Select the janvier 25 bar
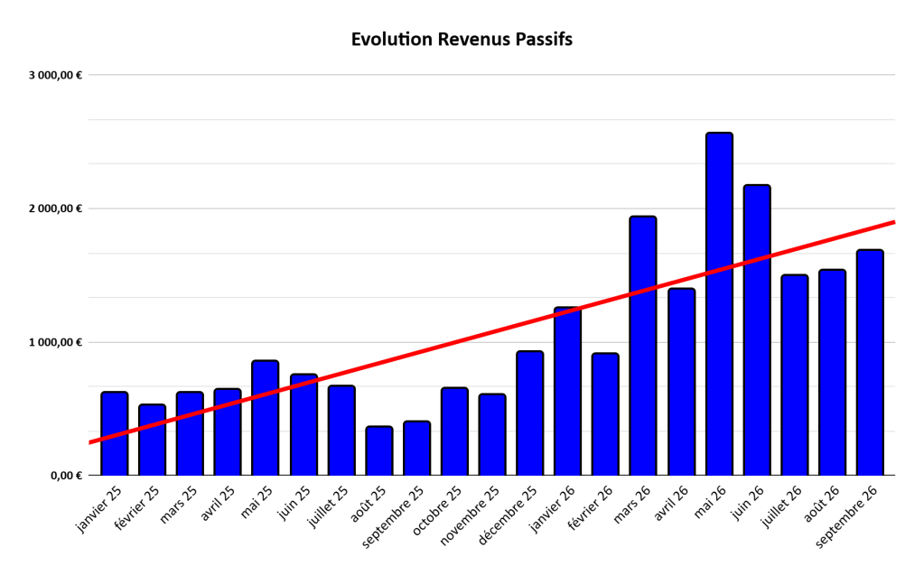Viewport: 924px width, 575px height. coord(115,433)
